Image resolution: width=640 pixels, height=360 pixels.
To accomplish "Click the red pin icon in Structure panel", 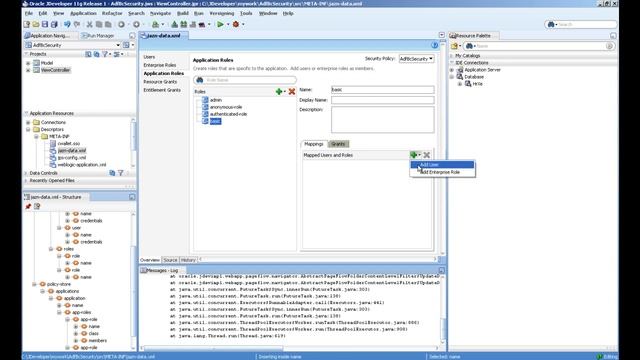I will 28,207.
